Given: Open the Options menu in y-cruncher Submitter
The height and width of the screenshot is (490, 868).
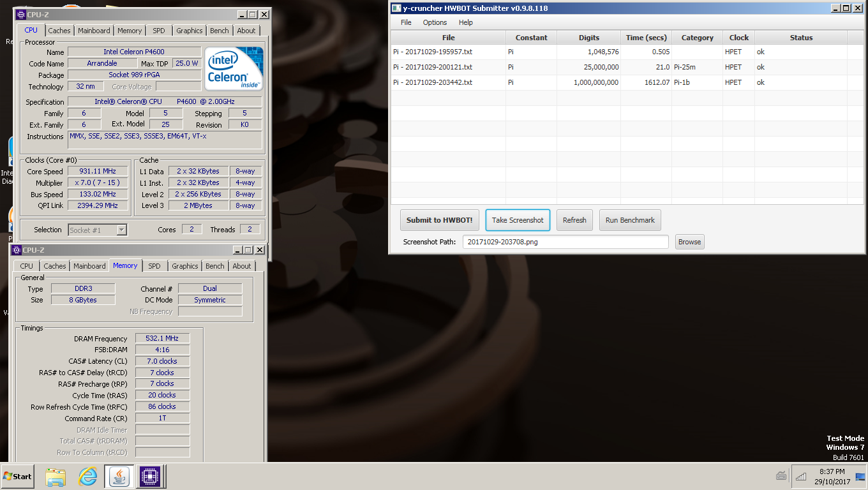Looking at the screenshot, I should 435,22.
